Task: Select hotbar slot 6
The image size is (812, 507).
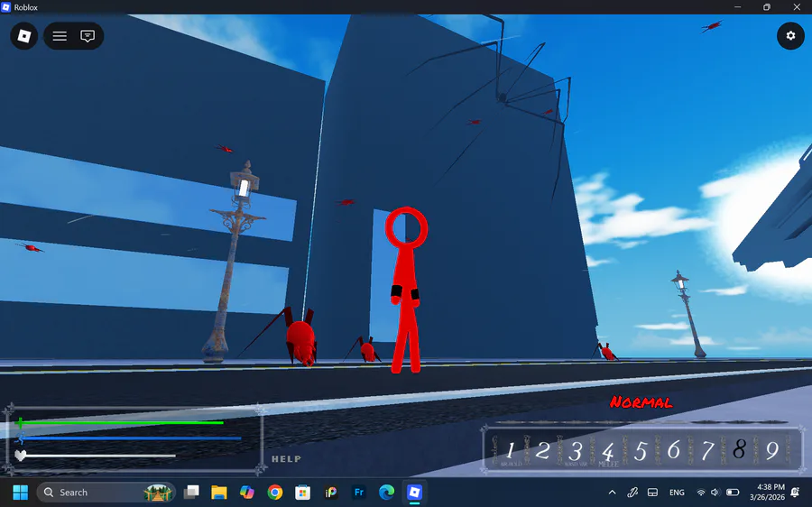Action: coord(674,450)
